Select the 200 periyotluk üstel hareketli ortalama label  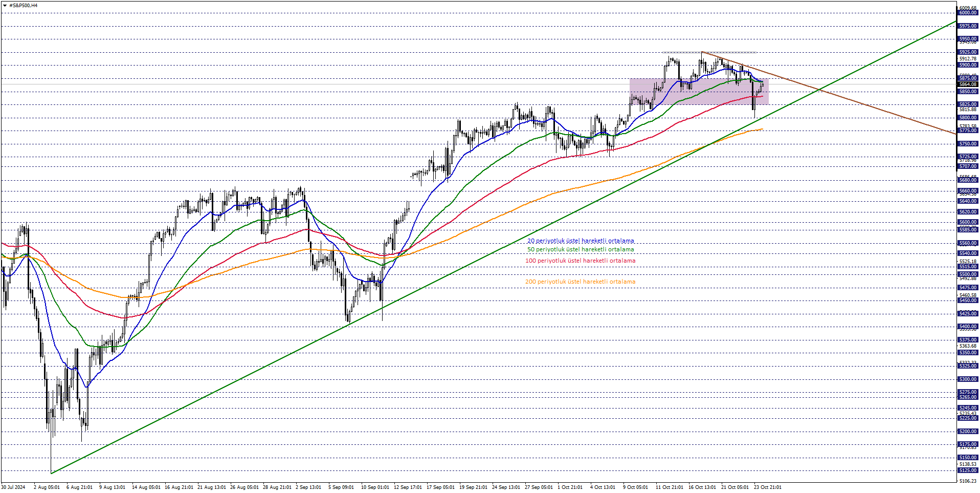[x=580, y=282]
